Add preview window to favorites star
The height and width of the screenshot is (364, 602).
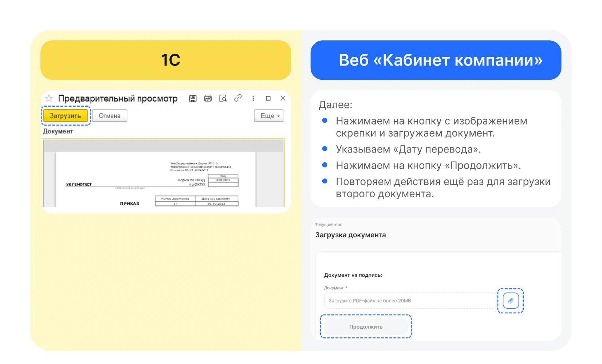pyautogui.click(x=49, y=98)
